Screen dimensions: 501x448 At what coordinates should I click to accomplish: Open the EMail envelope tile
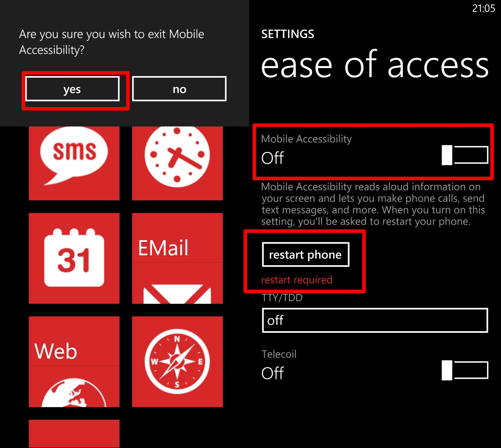pyautogui.click(x=177, y=258)
